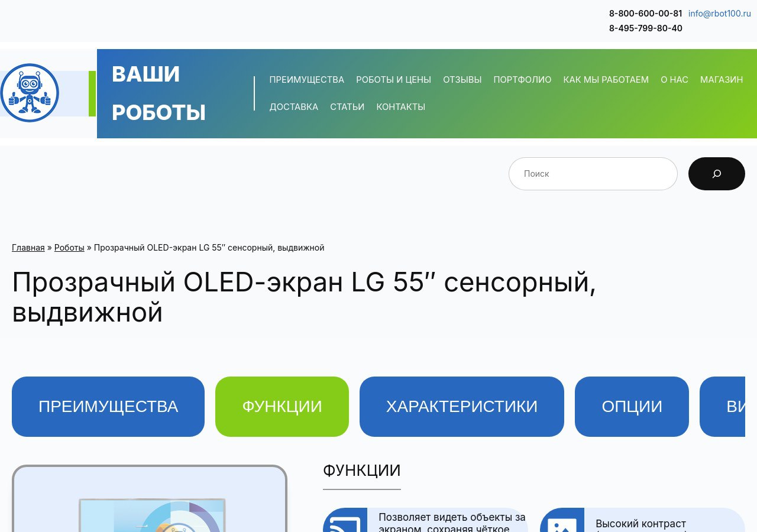Switch to the ХАРАКТЕРИСТИКИ tab
This screenshot has width=757, height=532.
462,407
